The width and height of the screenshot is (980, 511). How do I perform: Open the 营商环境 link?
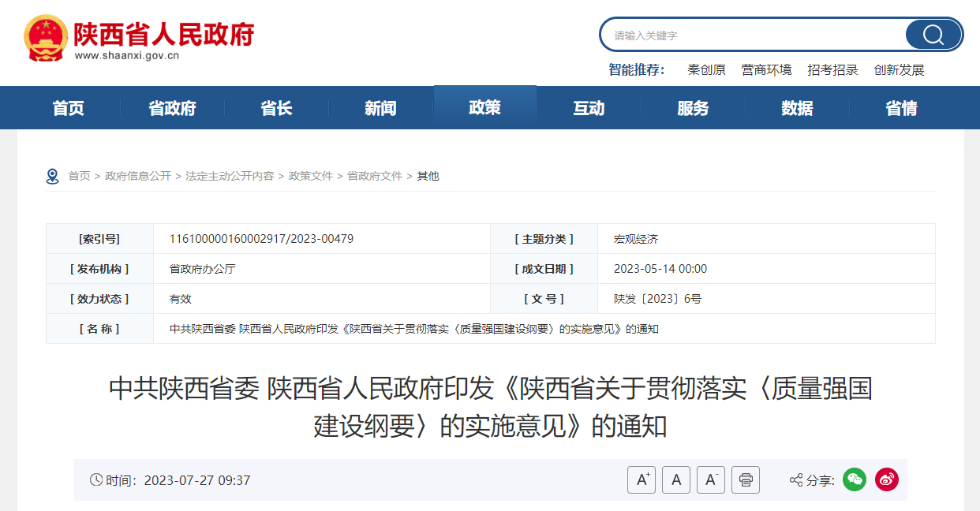(x=766, y=70)
